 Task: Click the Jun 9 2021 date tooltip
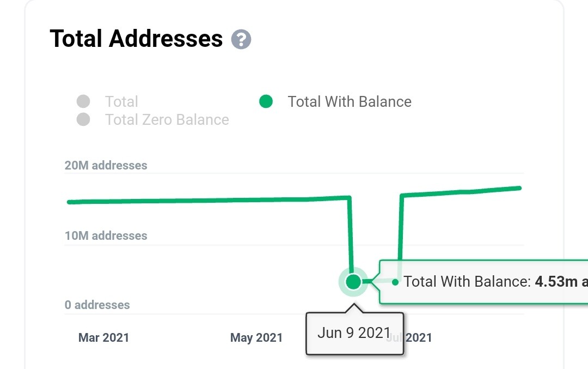pyautogui.click(x=355, y=334)
